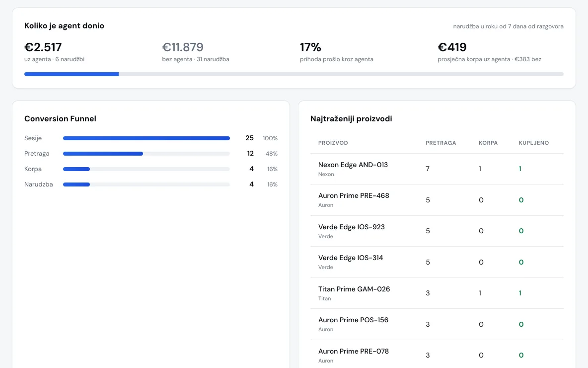Click Nexon Edge AND-013 purchased count

pos(520,169)
